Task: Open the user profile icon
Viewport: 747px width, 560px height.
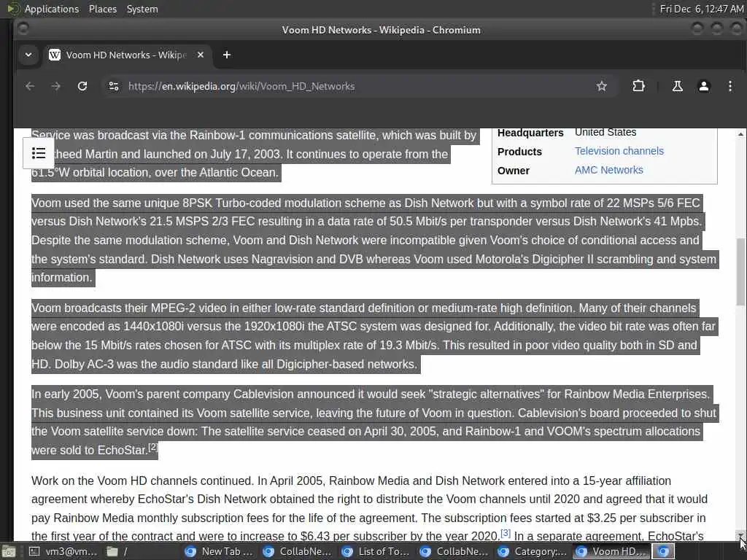Action: 704,86
